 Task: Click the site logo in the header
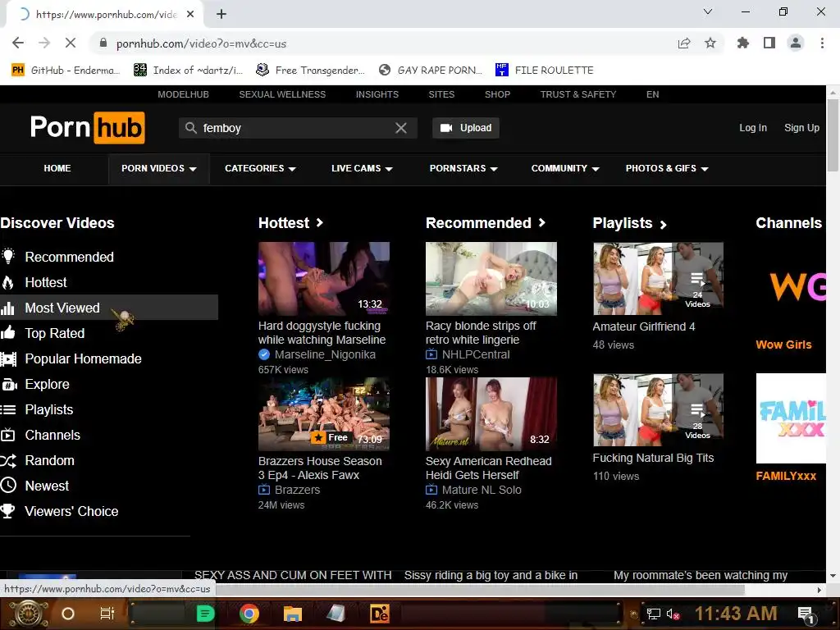point(88,127)
